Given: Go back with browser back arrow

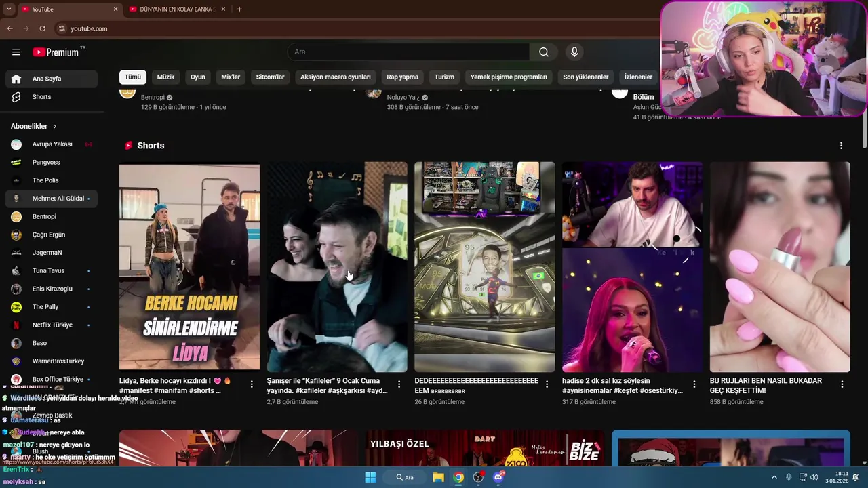Looking at the screenshot, I should 9,28.
